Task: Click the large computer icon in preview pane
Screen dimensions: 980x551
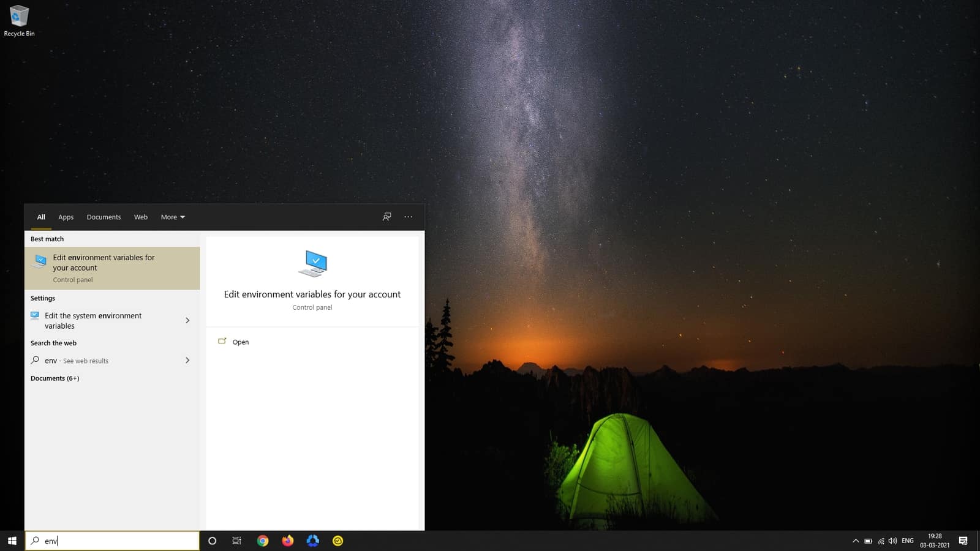Action: point(312,264)
